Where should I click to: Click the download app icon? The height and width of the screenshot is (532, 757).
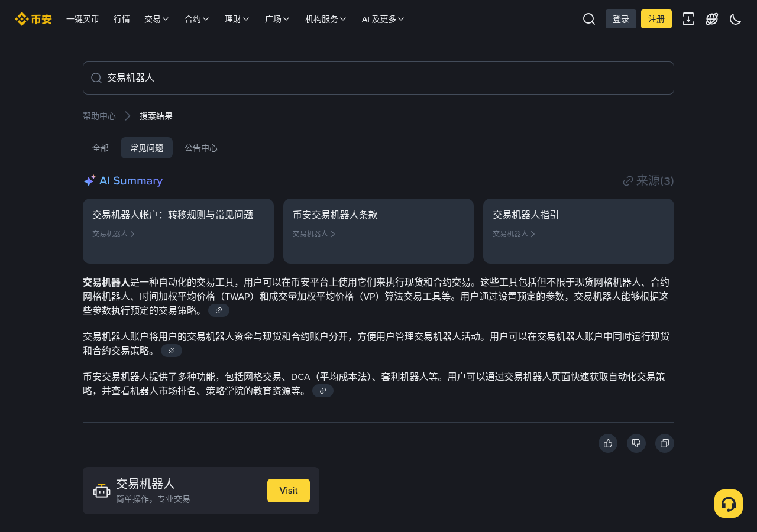point(688,19)
